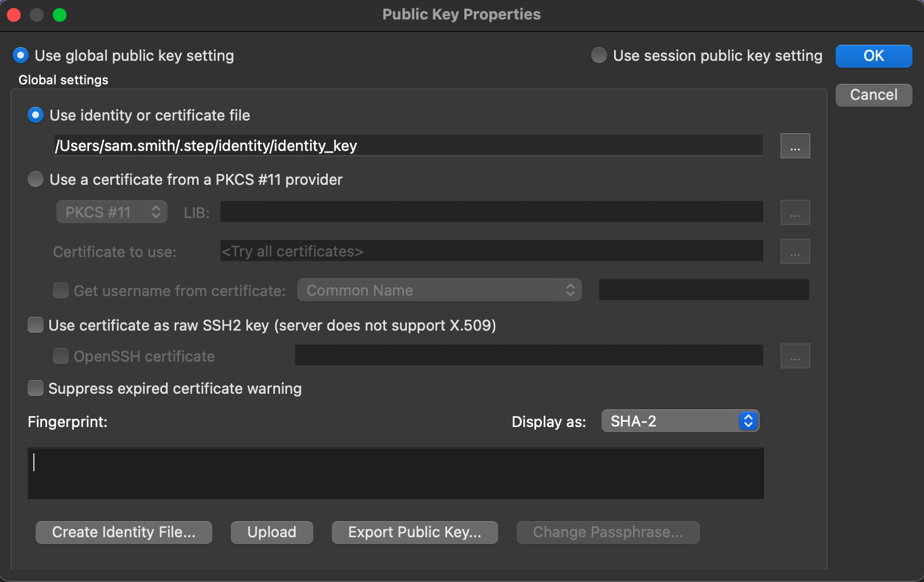924x582 pixels.
Task: Click the Upload button
Action: 271,532
